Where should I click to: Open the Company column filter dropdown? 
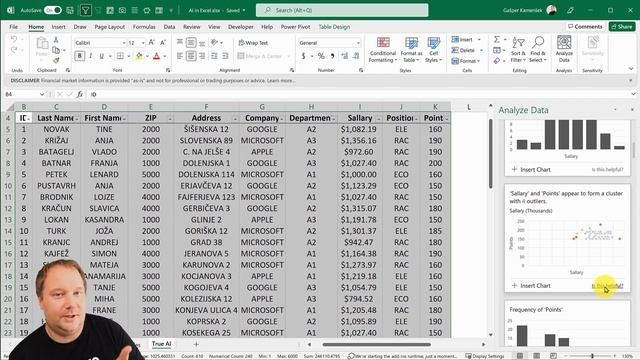coord(282,118)
